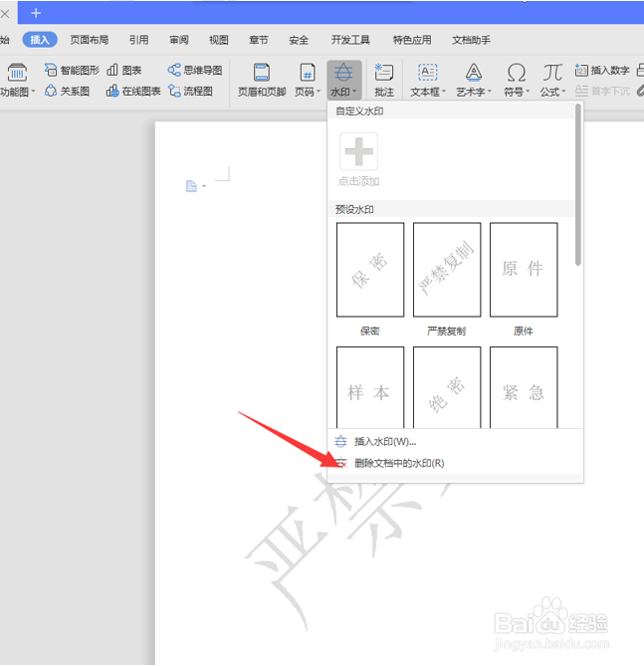Screen dimensions: 644x666
Task: Click the 水印 watermark icon
Action: tap(343, 73)
